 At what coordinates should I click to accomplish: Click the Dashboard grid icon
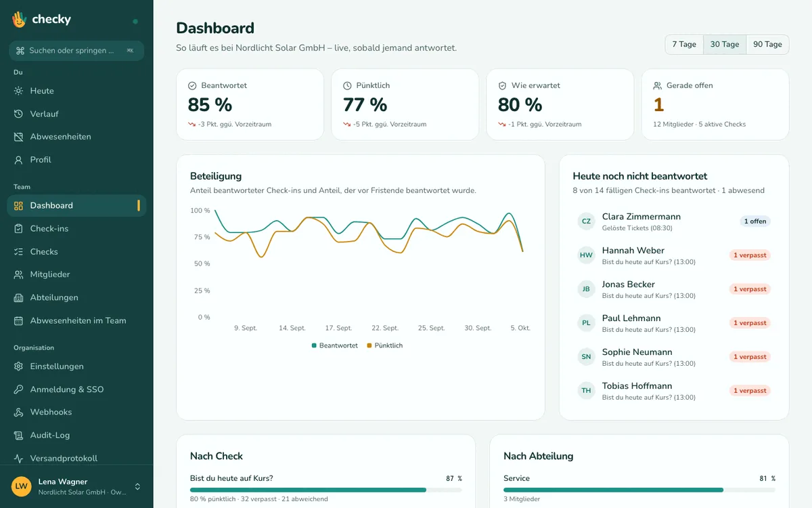18,206
